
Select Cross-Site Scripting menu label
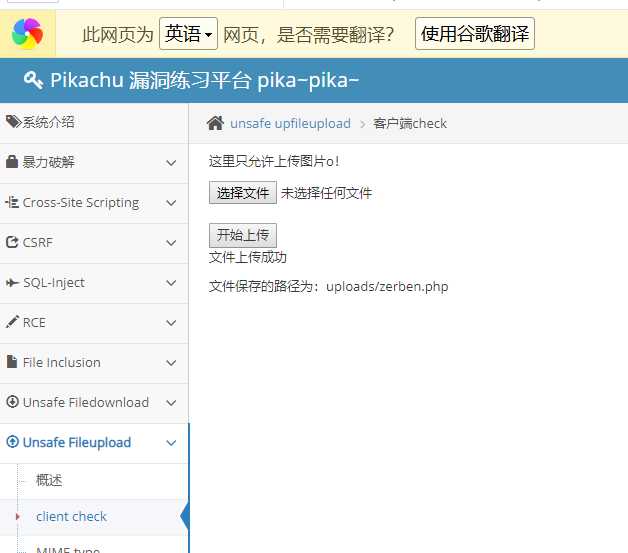pos(81,203)
